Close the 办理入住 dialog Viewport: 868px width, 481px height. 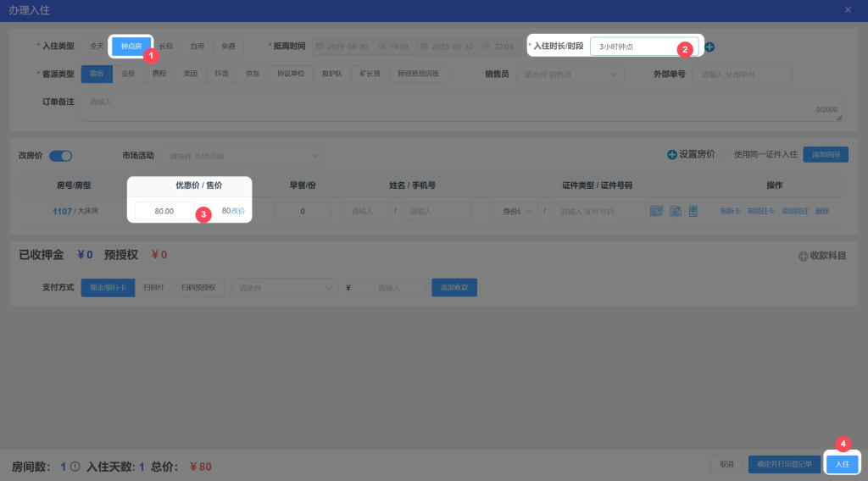tap(848, 9)
